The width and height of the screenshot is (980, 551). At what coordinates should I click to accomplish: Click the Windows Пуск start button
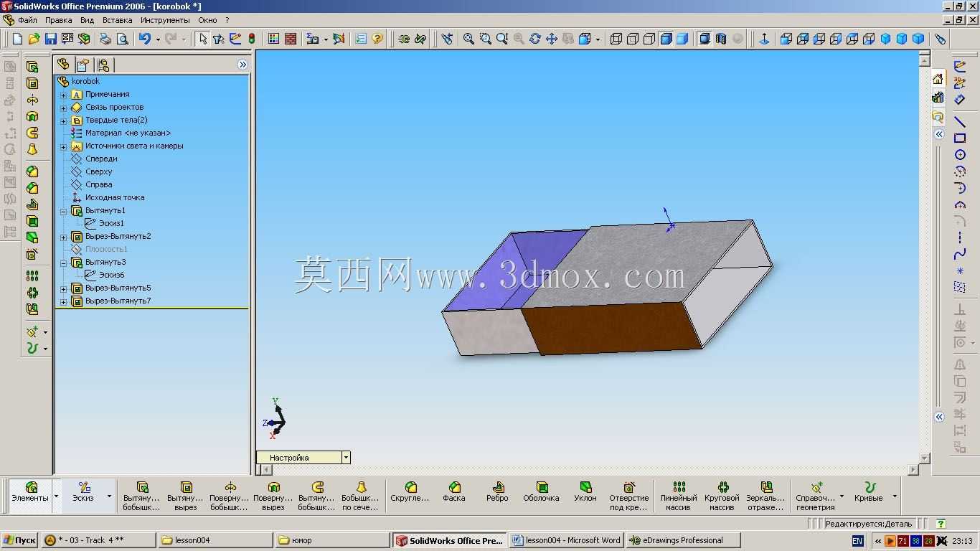pos(19,540)
